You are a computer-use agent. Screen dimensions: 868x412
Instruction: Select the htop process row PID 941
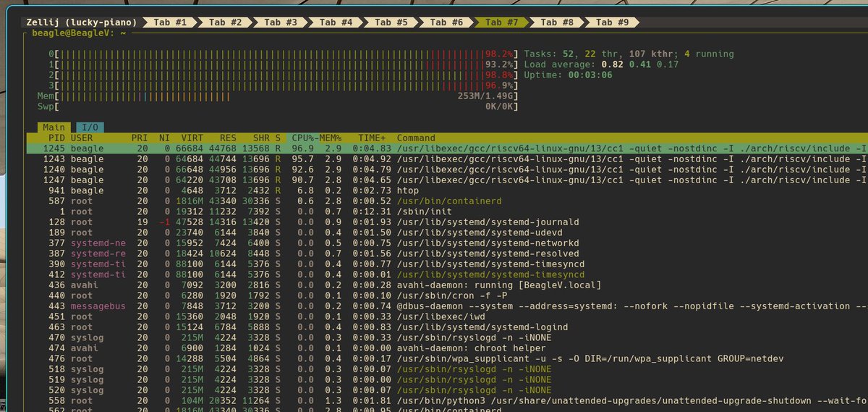pyautogui.click(x=447, y=190)
